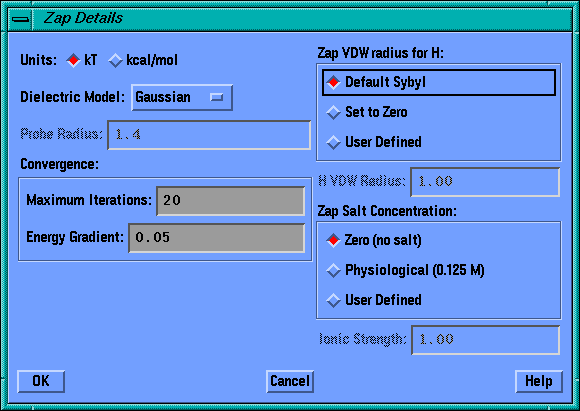The image size is (580, 411).
Task: Click the Gaussian dropdown arrow indicator
Action: (217, 97)
